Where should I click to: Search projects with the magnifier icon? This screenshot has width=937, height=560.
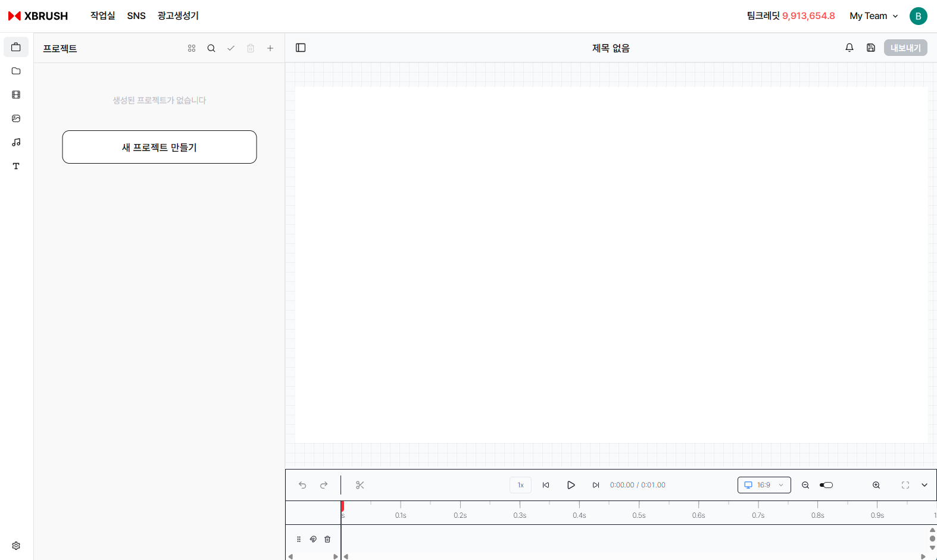tap(211, 48)
